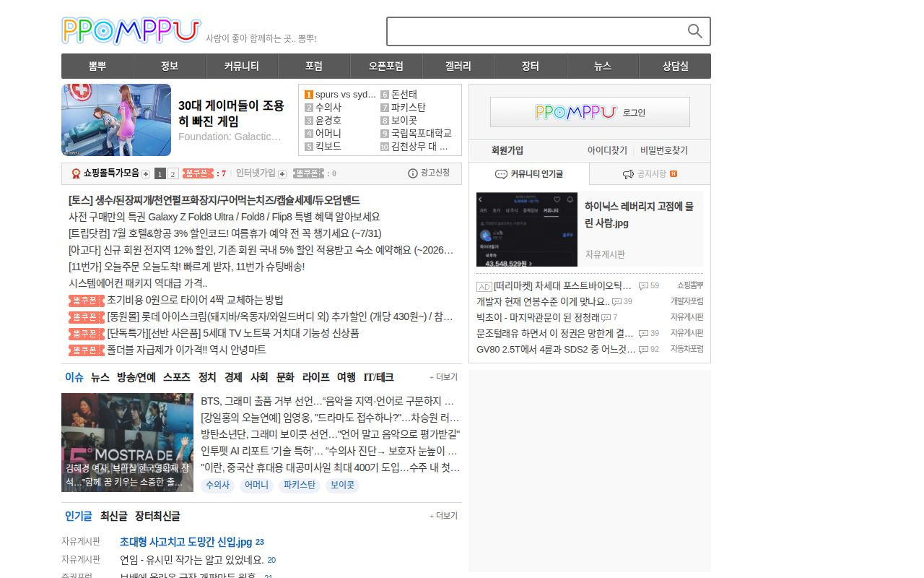Click comment icon on GV80 2.5T row
The width and height of the screenshot is (924, 578).
tap(643, 350)
